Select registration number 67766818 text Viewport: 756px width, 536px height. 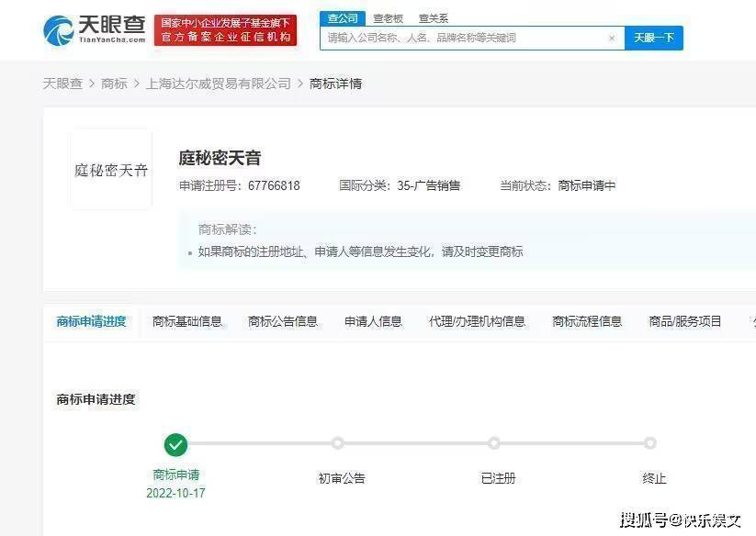[x=274, y=185]
